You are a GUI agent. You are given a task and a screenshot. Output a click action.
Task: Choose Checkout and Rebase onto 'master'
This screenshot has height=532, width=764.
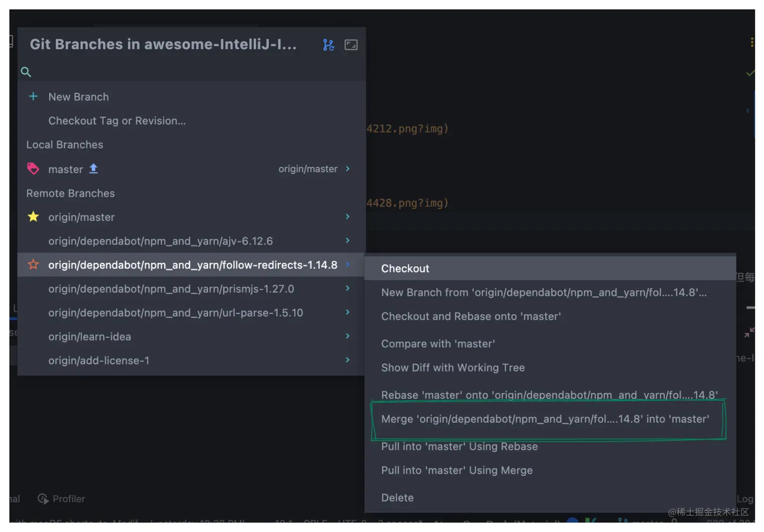coord(550,316)
